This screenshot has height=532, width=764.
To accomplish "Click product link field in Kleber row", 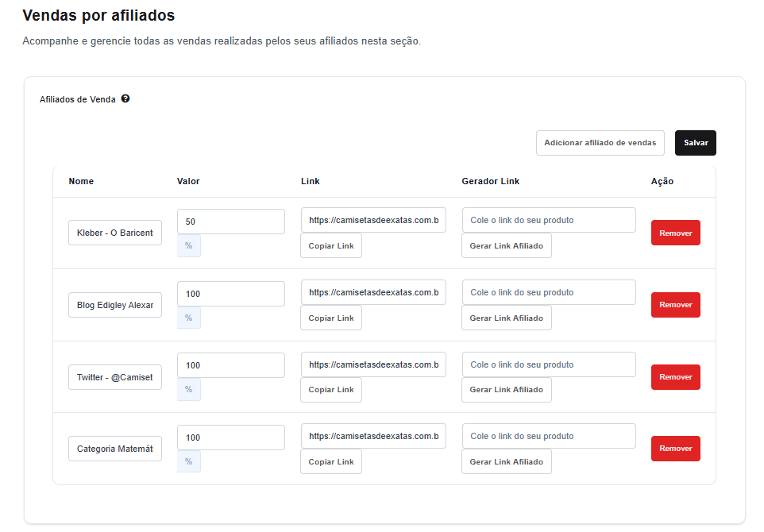I will pyautogui.click(x=549, y=220).
